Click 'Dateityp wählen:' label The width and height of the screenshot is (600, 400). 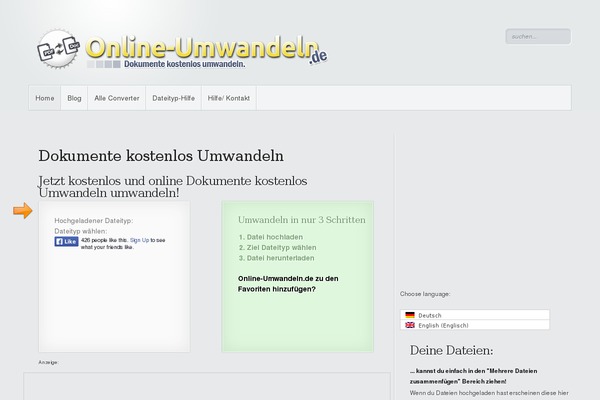tap(81, 231)
